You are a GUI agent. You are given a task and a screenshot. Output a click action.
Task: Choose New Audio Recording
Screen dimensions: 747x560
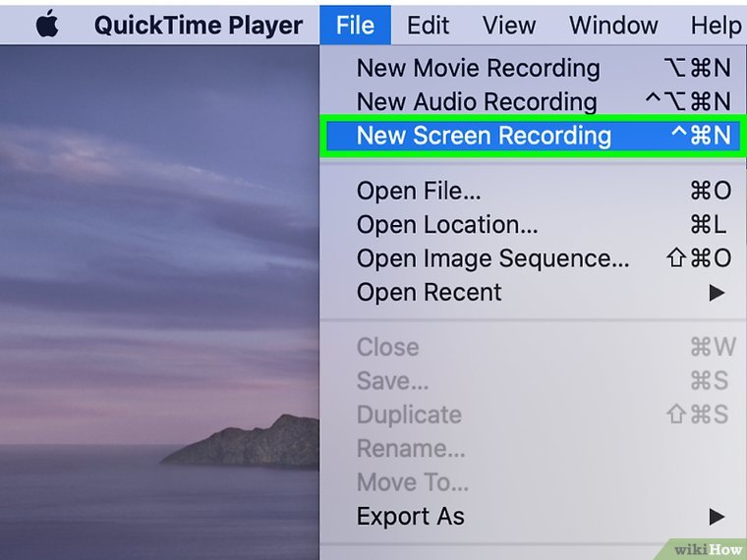tap(533, 101)
